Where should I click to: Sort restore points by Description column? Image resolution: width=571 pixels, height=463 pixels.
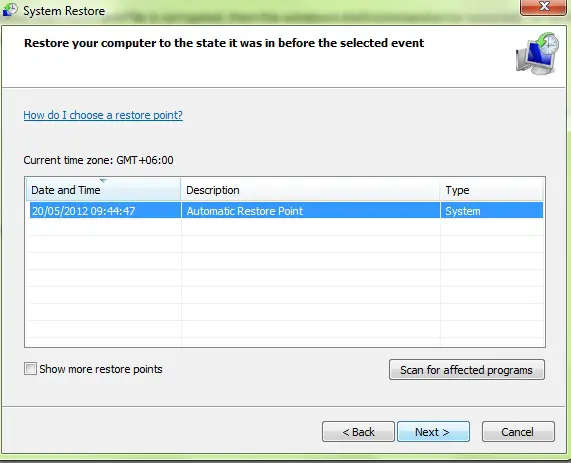(310, 190)
